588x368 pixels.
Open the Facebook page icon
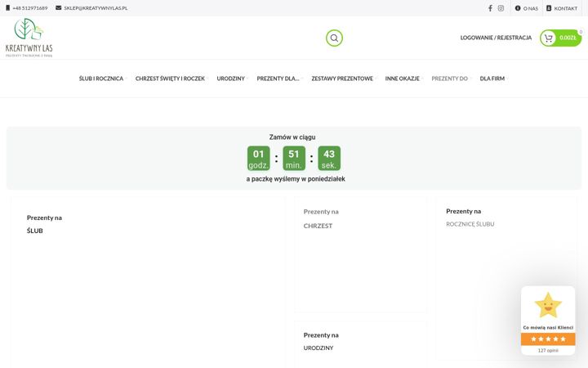tap(490, 8)
